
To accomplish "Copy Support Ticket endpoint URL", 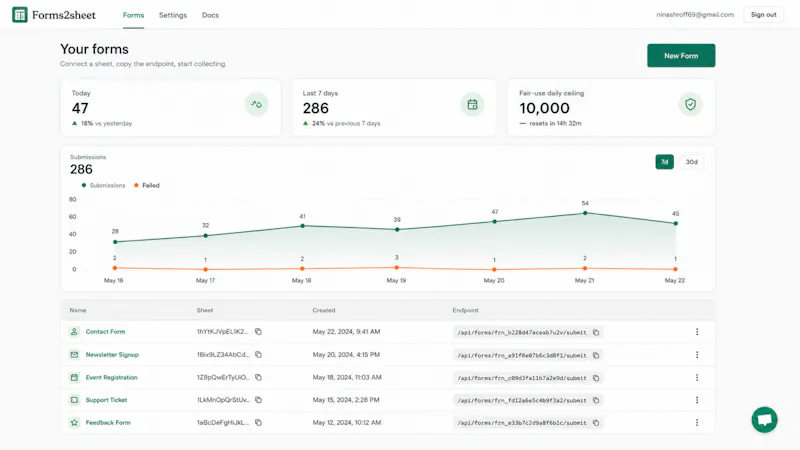I will pyautogui.click(x=596, y=401).
